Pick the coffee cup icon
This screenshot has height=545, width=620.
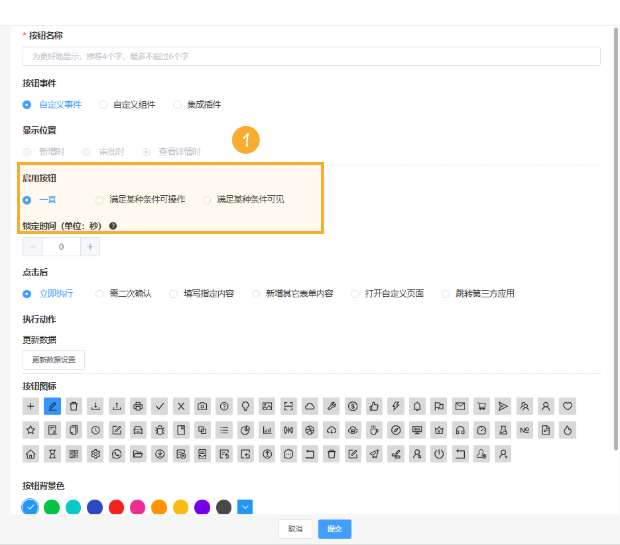pyautogui.click(x=374, y=430)
